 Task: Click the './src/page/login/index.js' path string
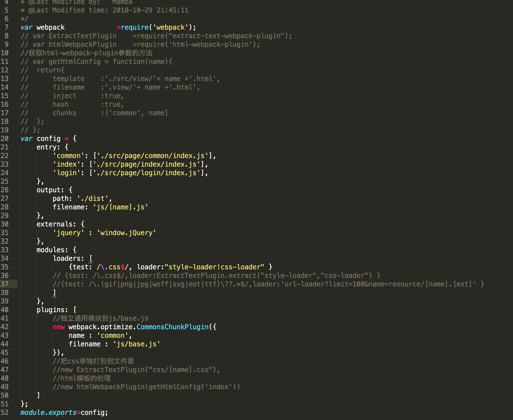[147, 173]
